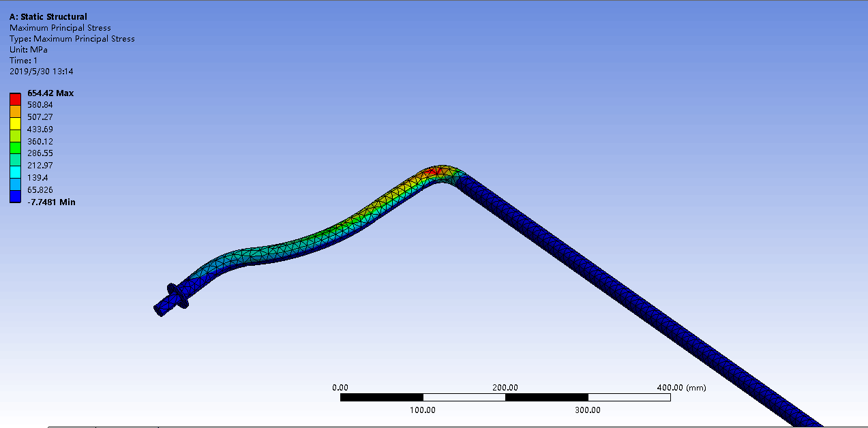Click the '65.826' legend value
This screenshot has width=868, height=428.
tap(40, 189)
